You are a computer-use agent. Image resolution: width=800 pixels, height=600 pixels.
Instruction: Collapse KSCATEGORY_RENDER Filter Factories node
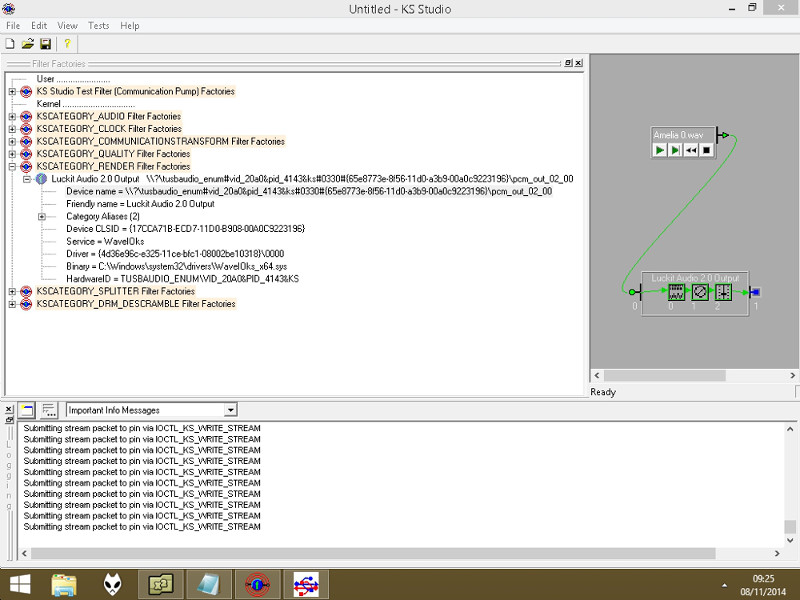coord(12,166)
